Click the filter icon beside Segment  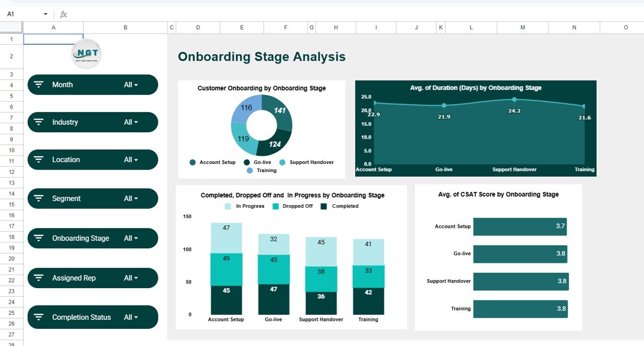[38, 198]
